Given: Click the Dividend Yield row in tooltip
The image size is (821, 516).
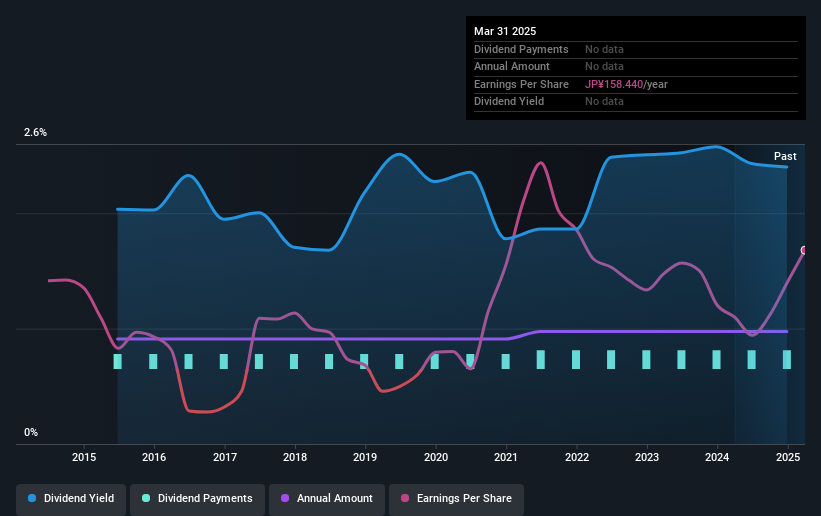Looking at the screenshot, I should [x=636, y=102].
